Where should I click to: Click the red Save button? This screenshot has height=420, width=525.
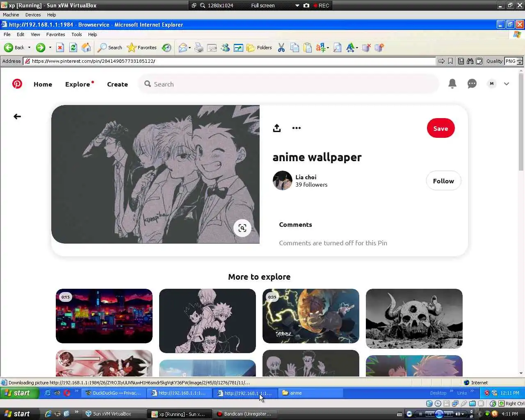[441, 128]
